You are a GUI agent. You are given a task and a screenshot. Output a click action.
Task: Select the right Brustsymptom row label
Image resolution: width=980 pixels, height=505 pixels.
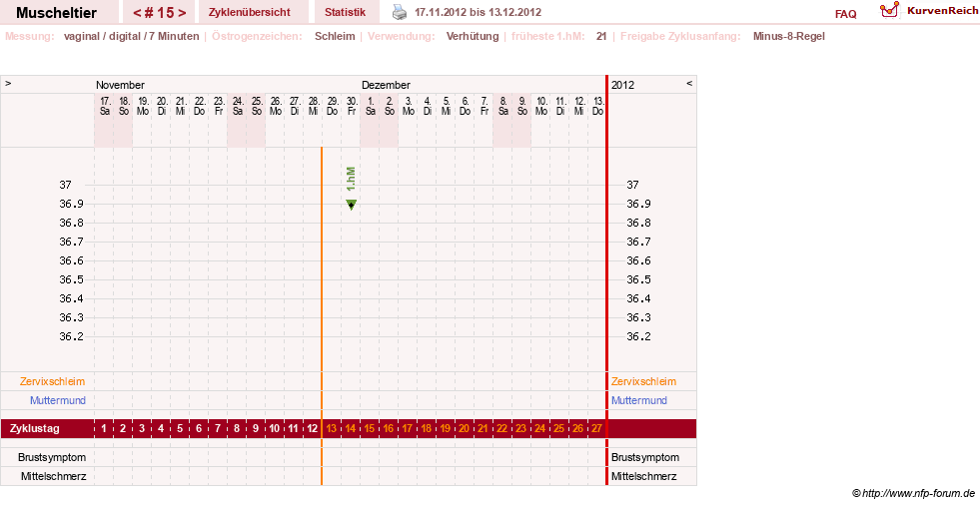645,457
